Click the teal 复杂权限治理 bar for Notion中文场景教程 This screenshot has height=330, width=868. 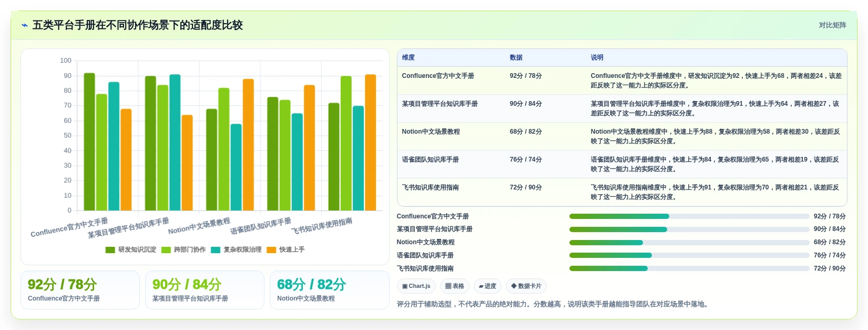pos(236,167)
